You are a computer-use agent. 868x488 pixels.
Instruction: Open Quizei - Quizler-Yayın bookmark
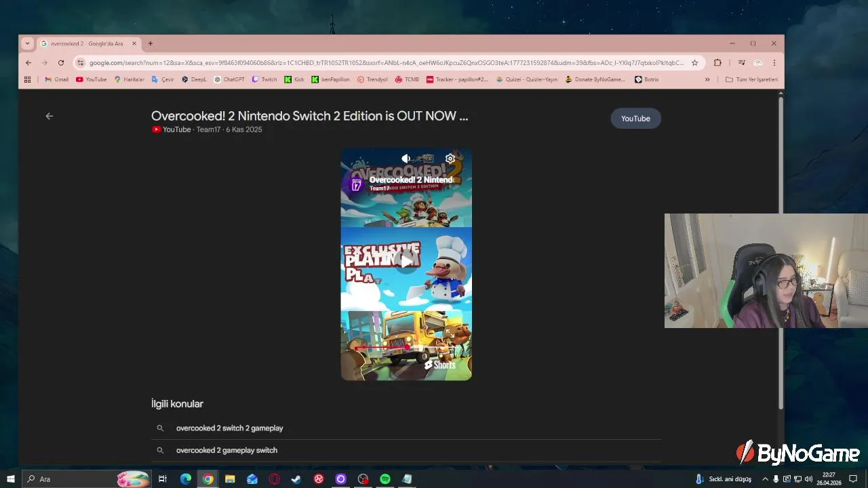tap(527, 79)
